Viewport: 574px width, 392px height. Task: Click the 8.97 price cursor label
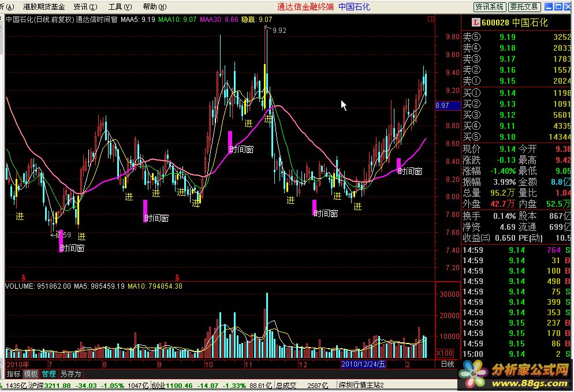pyautogui.click(x=448, y=106)
